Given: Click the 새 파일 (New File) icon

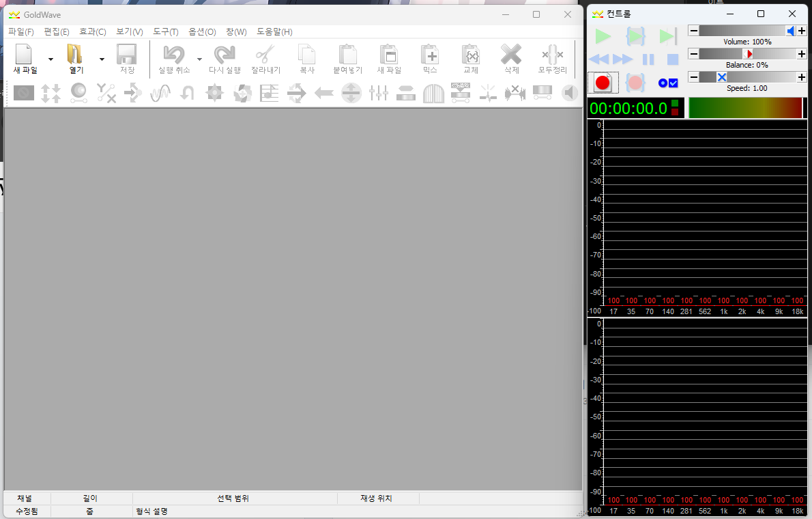Looking at the screenshot, I should coord(25,55).
